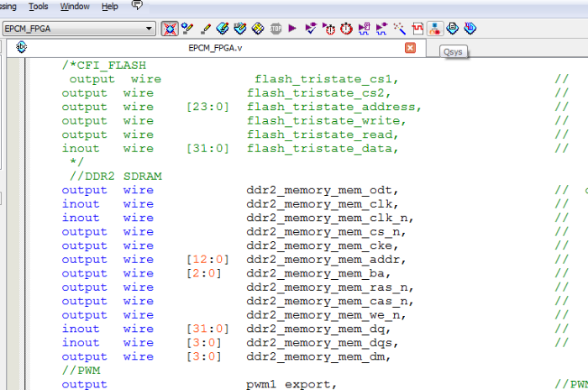Click the yellow diamond chip icon in toolbar
The width and height of the screenshot is (588, 390).
point(258,29)
